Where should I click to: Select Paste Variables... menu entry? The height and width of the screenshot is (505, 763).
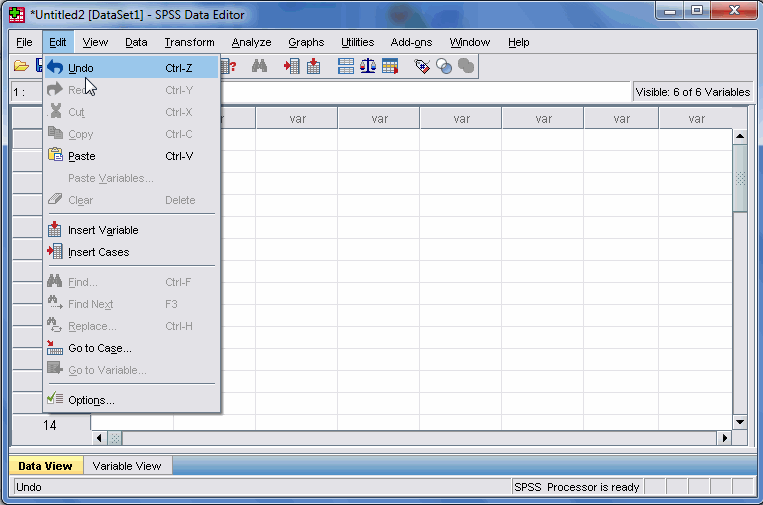click(131, 178)
